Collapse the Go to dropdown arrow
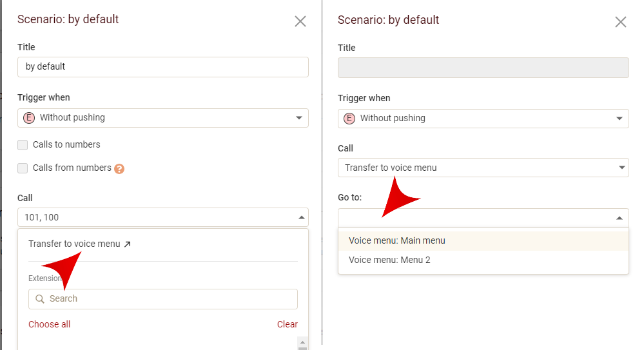 pyautogui.click(x=620, y=218)
